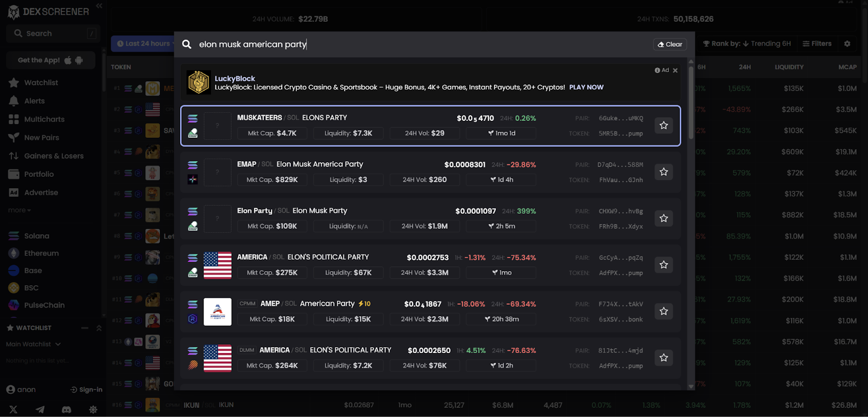Click the AMEP American Party logo thumbnail
This screenshot has height=417, width=868.
[218, 312]
